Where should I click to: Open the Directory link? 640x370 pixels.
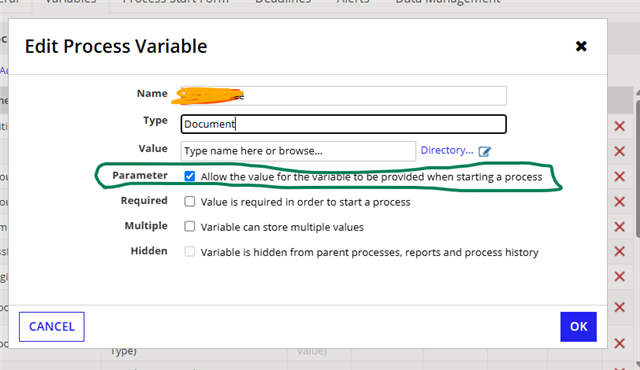click(x=447, y=150)
